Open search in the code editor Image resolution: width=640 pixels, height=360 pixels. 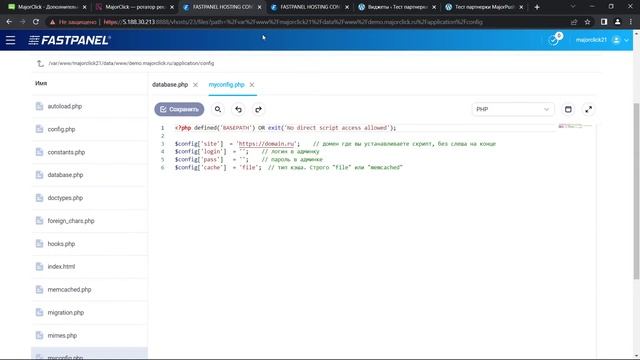click(x=218, y=109)
